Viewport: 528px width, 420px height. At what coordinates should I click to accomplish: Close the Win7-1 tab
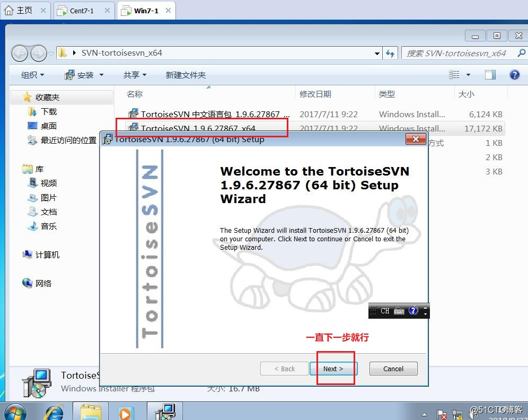pos(169,11)
